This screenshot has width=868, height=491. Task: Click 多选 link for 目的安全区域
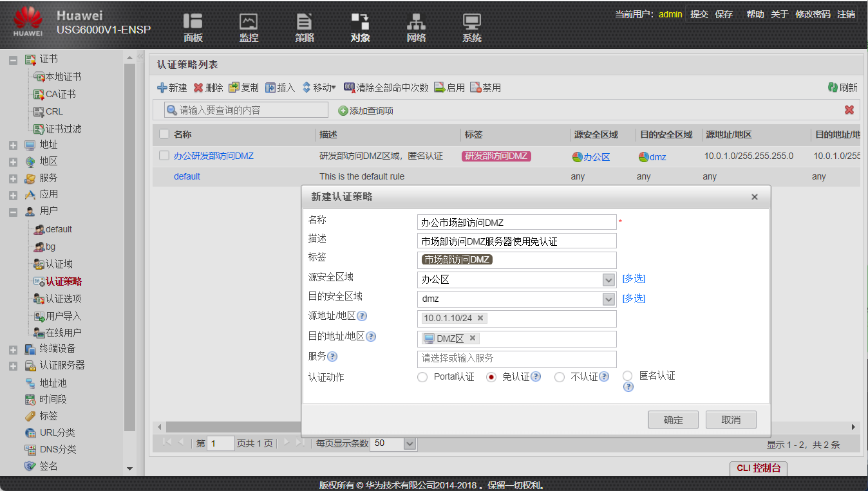[634, 299]
